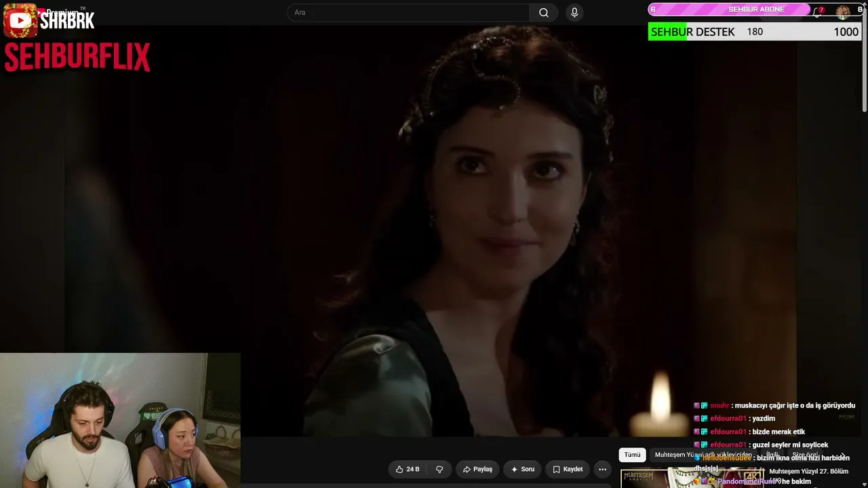Like the video showing 24 B
The height and width of the screenshot is (488, 868).
point(408,469)
